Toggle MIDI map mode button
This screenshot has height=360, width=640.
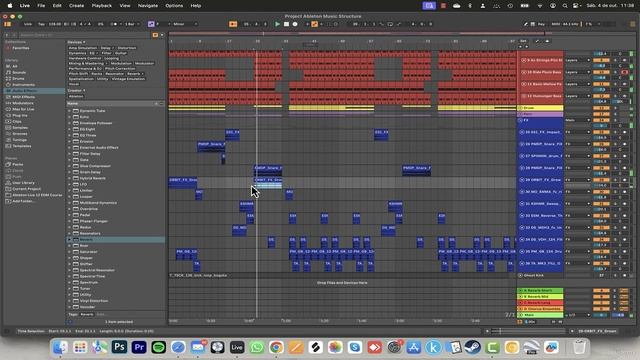point(556,24)
